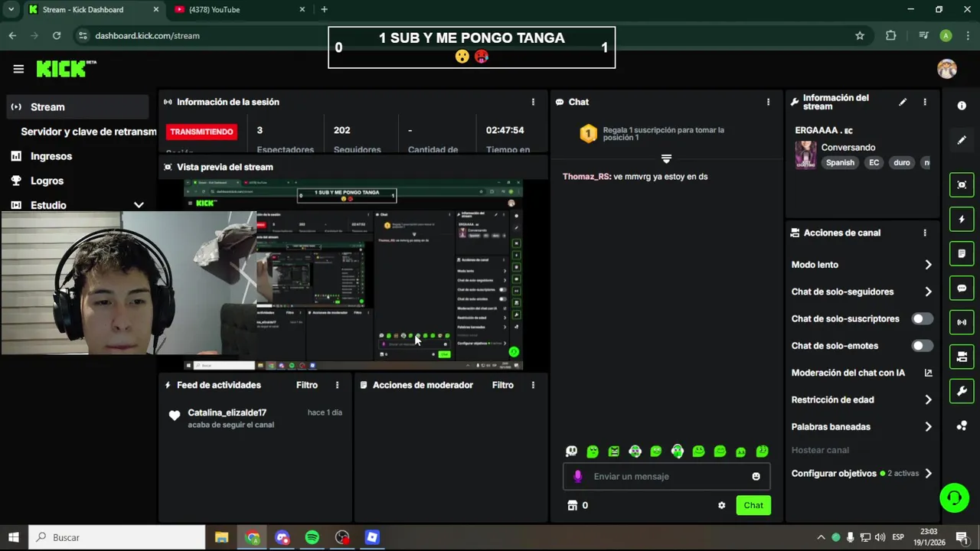Click the stream preview video
Screen dimensions: 980x551
pos(353,275)
